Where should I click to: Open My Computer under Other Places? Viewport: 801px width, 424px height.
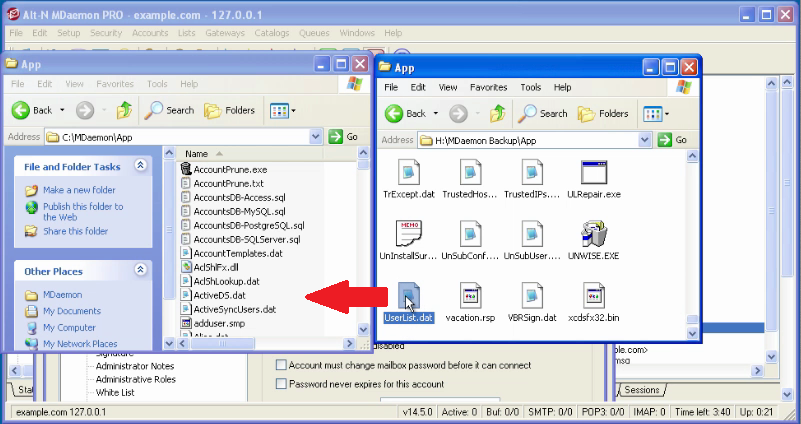pyautogui.click(x=69, y=327)
